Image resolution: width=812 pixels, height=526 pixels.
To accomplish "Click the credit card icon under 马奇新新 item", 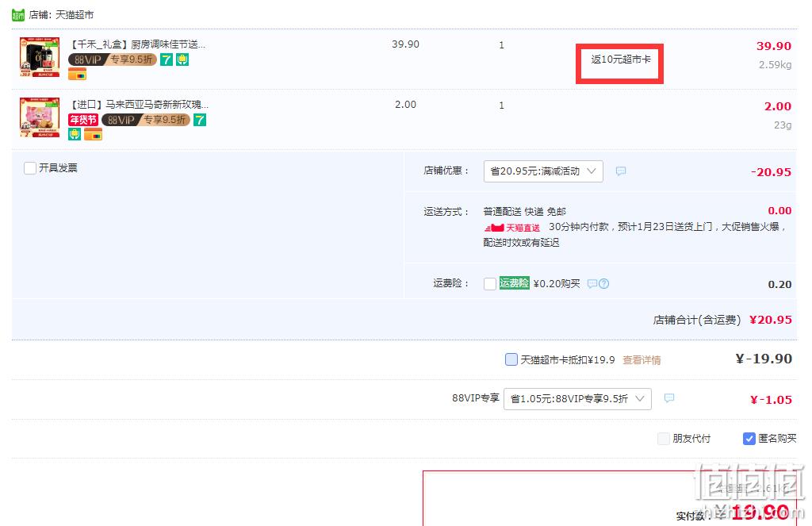I will tap(94, 135).
